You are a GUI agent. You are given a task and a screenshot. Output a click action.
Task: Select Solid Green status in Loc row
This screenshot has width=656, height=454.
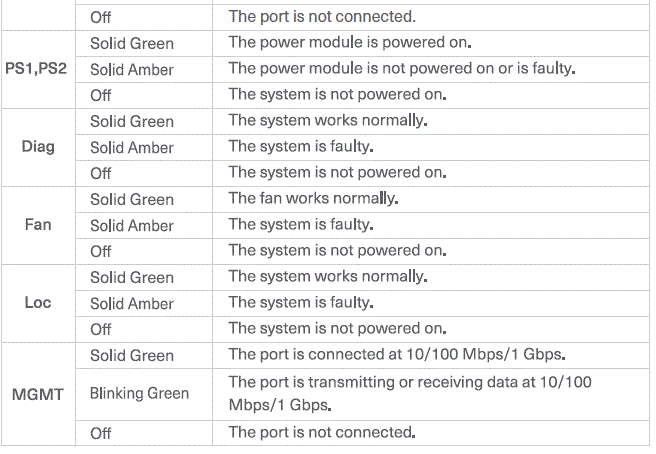tap(131, 277)
